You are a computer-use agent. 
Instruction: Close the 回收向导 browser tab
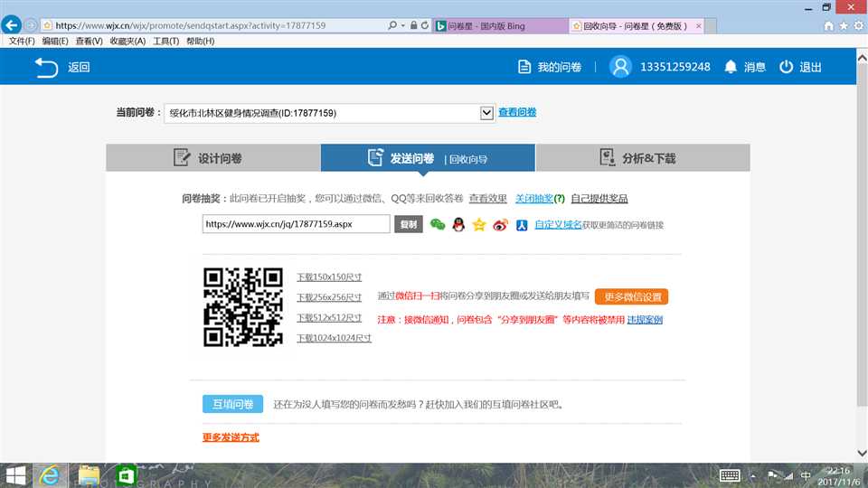(699, 26)
